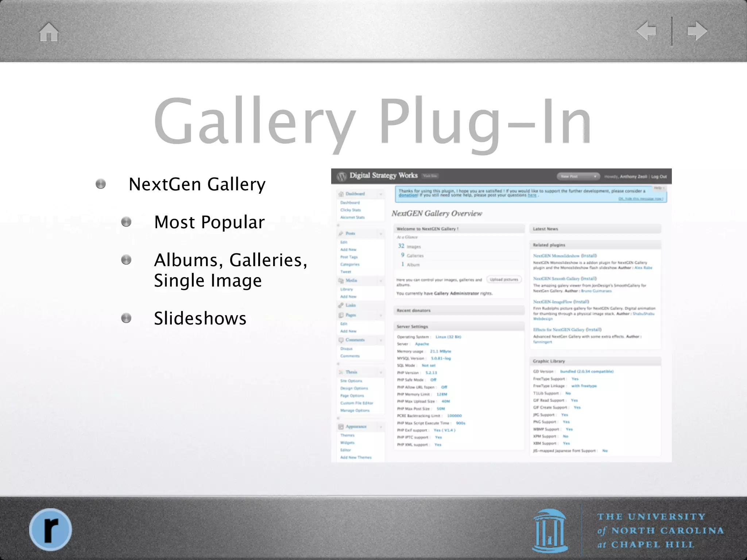Open Themes under Appearance
Viewport: 747px width, 560px height.
(347, 435)
